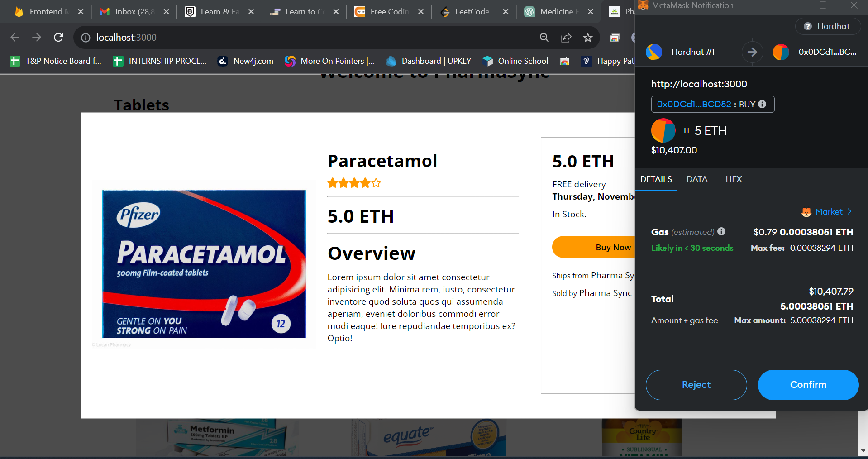
Task: Click the info icon next to BUY
Action: pyautogui.click(x=762, y=104)
